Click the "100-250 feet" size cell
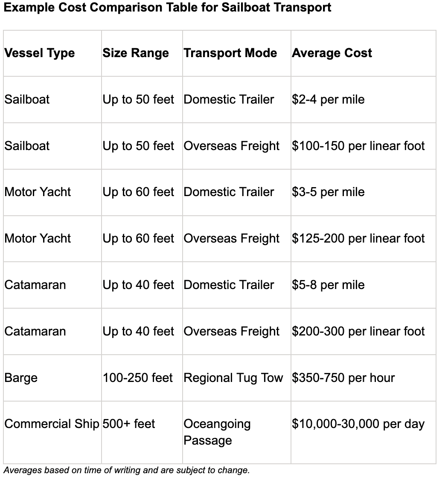This screenshot has width=448, height=480. point(138,378)
